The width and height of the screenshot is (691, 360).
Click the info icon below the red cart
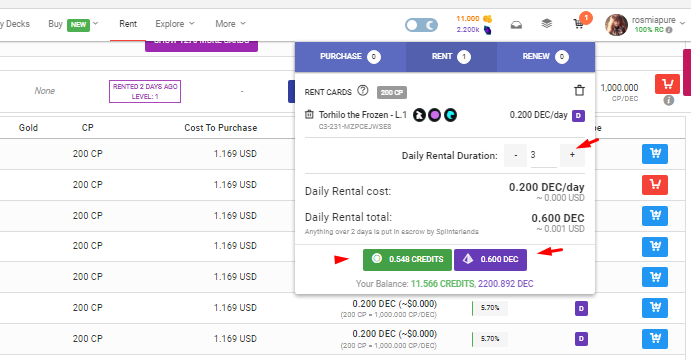click(x=669, y=100)
